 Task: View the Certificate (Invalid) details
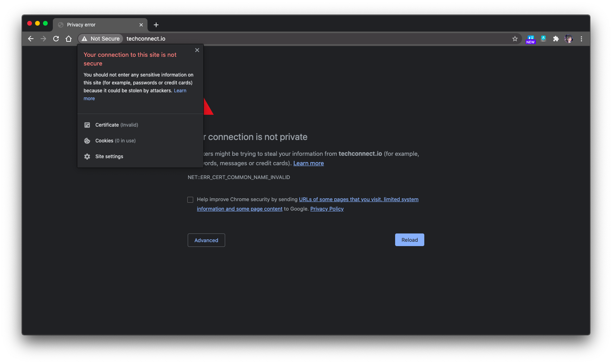tap(140, 125)
